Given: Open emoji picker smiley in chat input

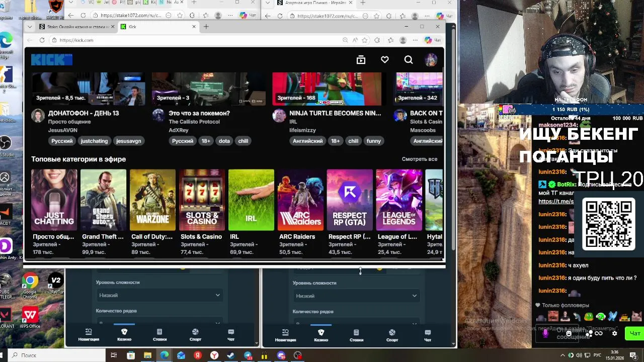Looking at the screenshot, I should pos(569,333).
